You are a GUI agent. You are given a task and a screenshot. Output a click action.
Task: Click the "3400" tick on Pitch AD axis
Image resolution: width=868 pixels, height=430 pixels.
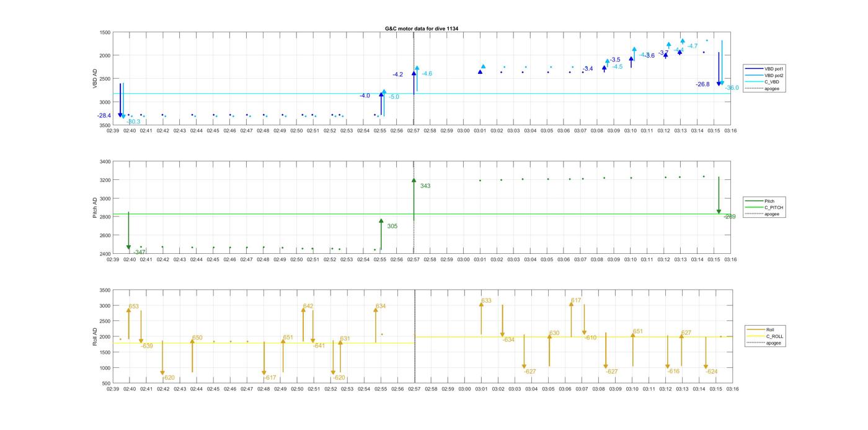[x=105, y=162]
